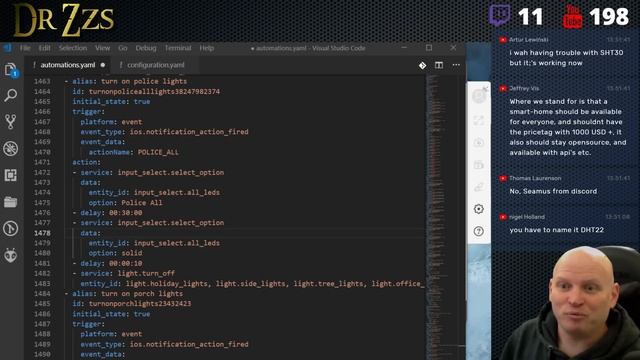This screenshot has width=640, height=360.
Task: Open the folder icon in activity bar
Action: point(11,202)
